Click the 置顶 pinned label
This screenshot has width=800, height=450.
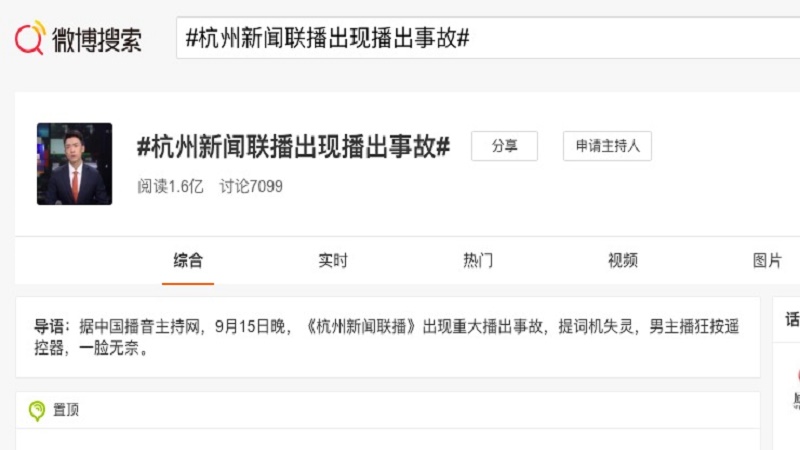click(x=66, y=410)
